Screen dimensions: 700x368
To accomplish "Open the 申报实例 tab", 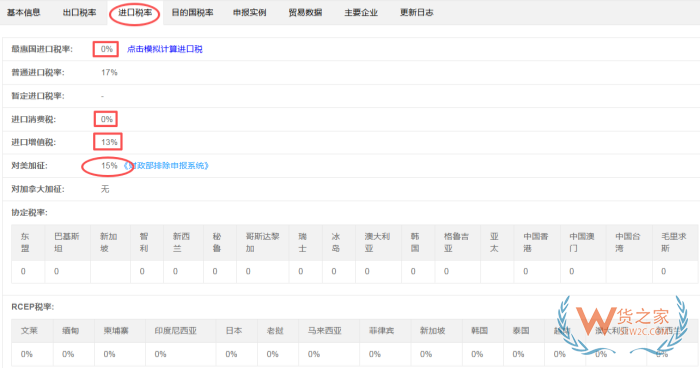I will 250,13.
